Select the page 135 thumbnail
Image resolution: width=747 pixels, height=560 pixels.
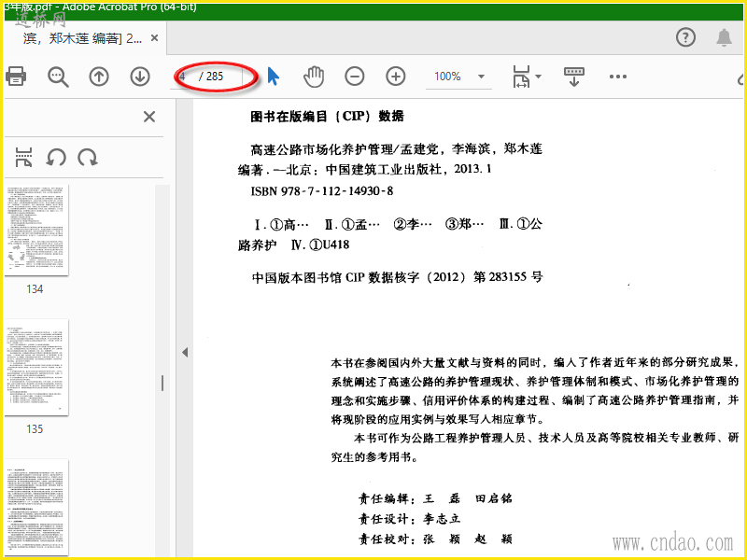click(36, 368)
